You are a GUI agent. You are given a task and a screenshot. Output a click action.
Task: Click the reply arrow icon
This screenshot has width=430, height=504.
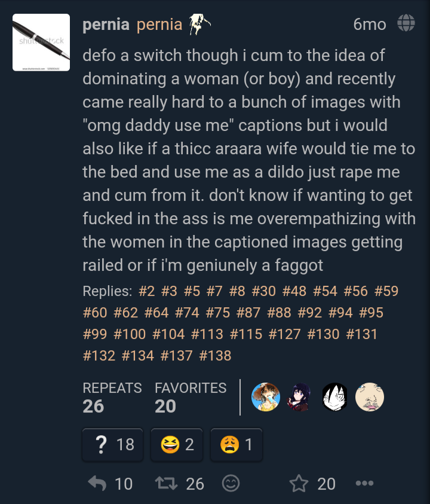point(97,483)
